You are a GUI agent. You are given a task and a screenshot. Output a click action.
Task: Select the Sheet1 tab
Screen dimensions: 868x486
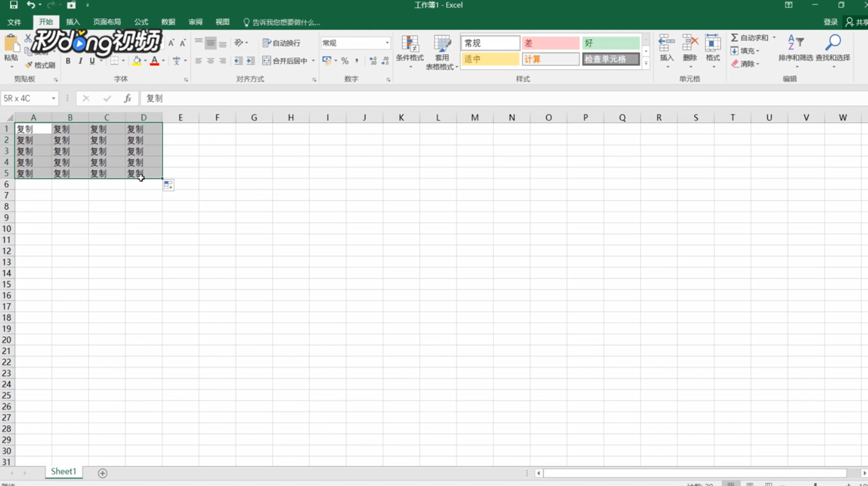pos(64,472)
